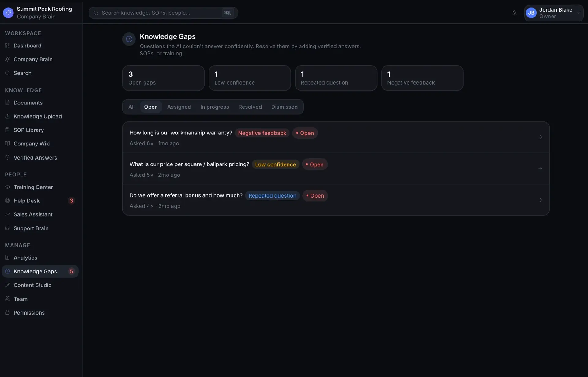Screen dimensions: 588x377
Task: Select the Open filter tab
Action: [151, 107]
